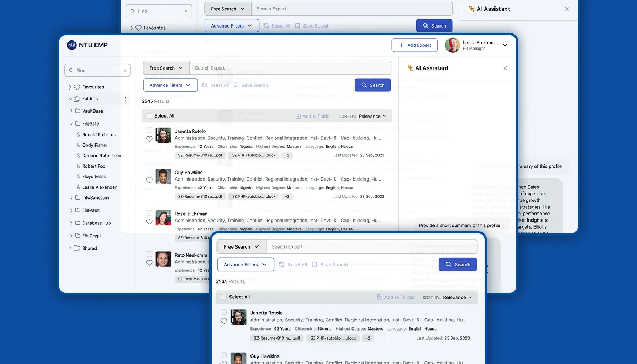This screenshot has height=364, width=637.
Task: Open Janetta Rotolo's photo in the middle window
Action: [x=164, y=135]
